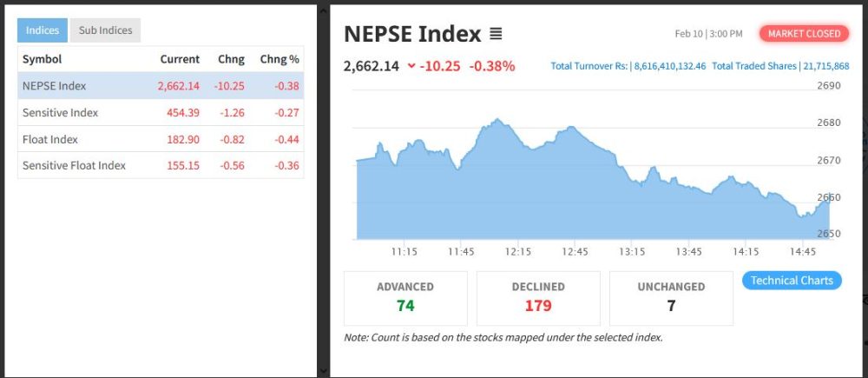This screenshot has width=868, height=378.
Task: Click the DECLINED count box
Action: pos(538,297)
